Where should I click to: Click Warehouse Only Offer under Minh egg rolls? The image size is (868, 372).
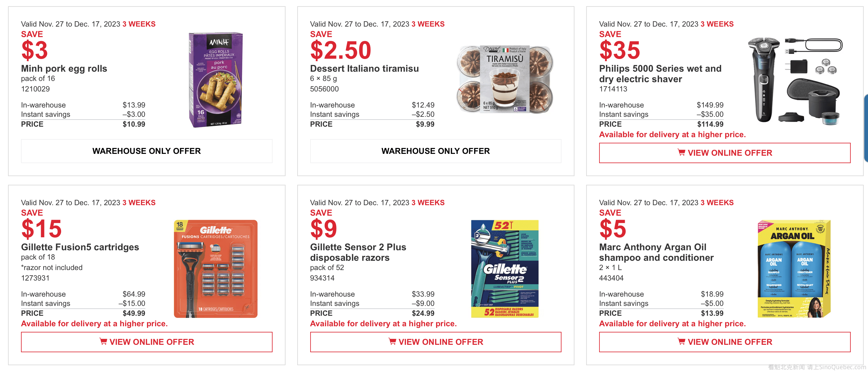point(147,151)
